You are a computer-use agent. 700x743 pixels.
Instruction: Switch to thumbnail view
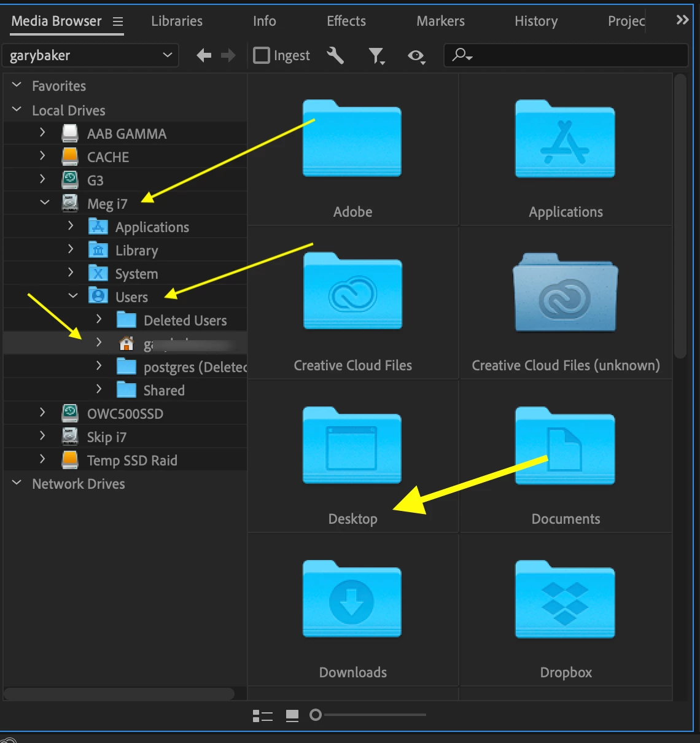tap(292, 715)
